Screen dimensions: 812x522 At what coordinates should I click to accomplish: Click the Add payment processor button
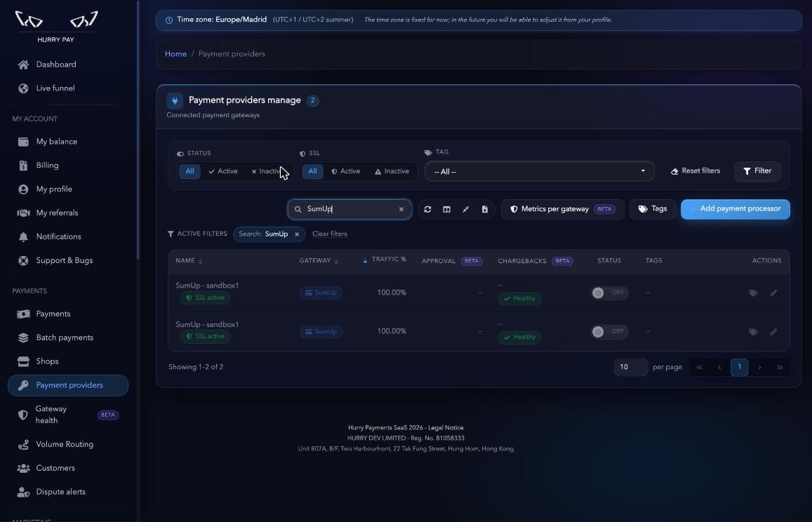pyautogui.click(x=736, y=209)
